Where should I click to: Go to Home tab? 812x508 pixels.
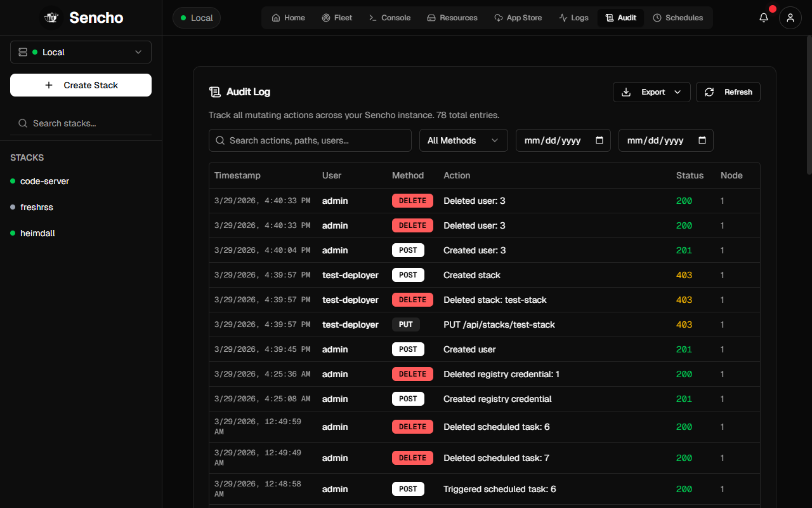point(289,18)
